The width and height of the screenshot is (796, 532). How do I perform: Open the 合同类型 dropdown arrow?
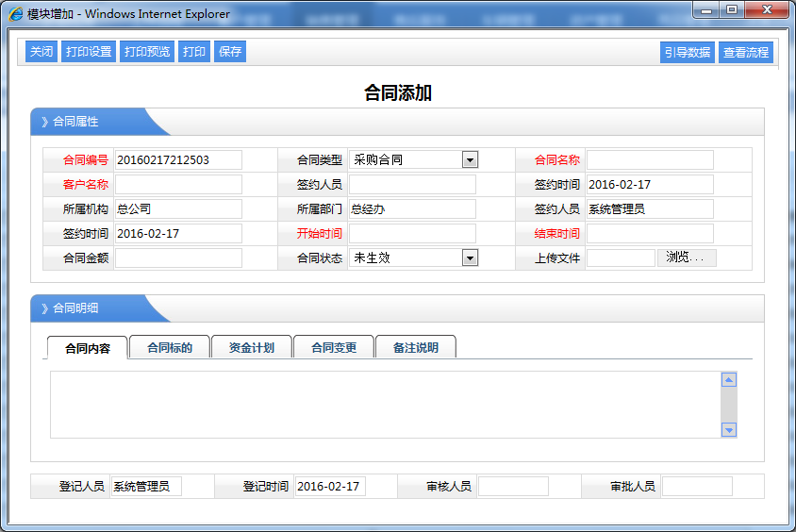click(x=470, y=160)
